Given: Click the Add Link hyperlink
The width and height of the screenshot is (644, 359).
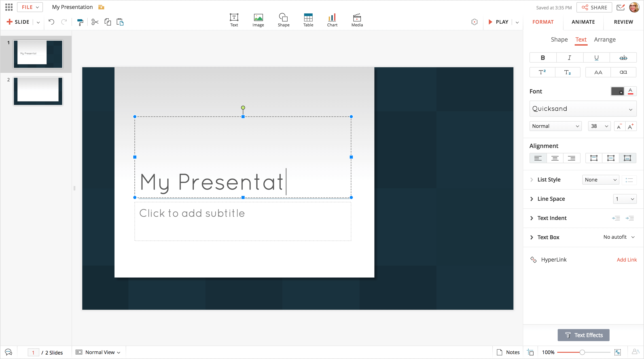Looking at the screenshot, I should [x=627, y=260].
